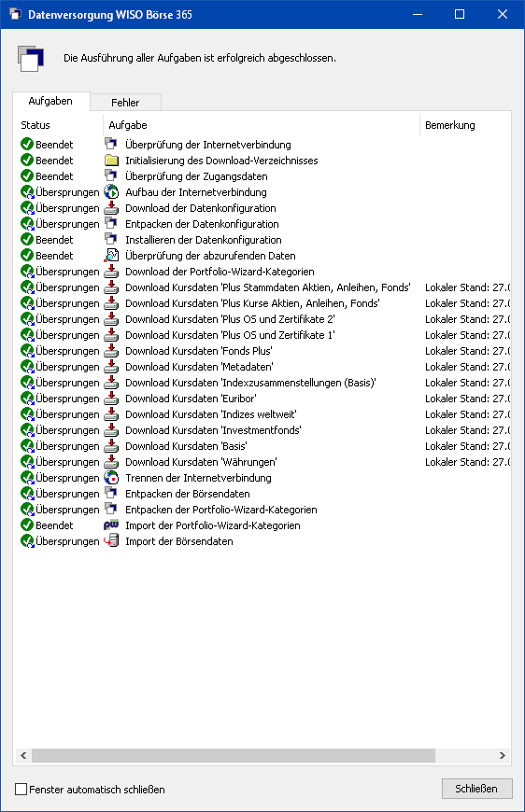Click 'Übersprungen' status for 'Aufbau der Internetverbindung'

click(67, 192)
